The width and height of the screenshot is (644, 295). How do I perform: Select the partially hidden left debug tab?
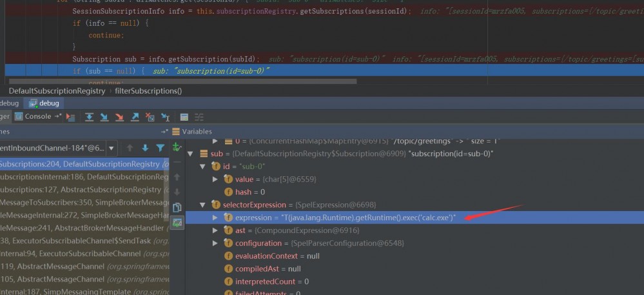[x=10, y=103]
